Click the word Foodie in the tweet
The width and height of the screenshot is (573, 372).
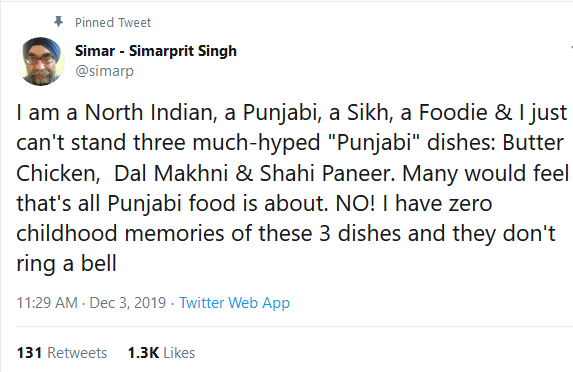(453, 112)
